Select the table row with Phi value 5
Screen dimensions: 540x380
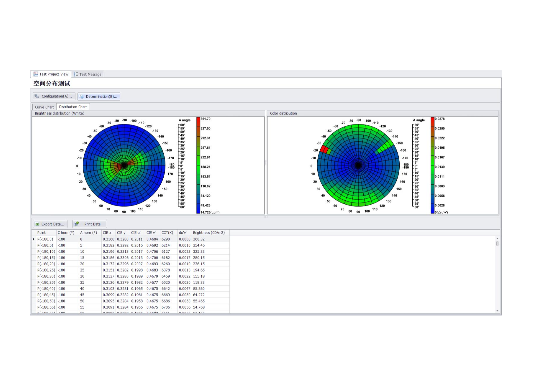pyautogui.click(x=131, y=245)
